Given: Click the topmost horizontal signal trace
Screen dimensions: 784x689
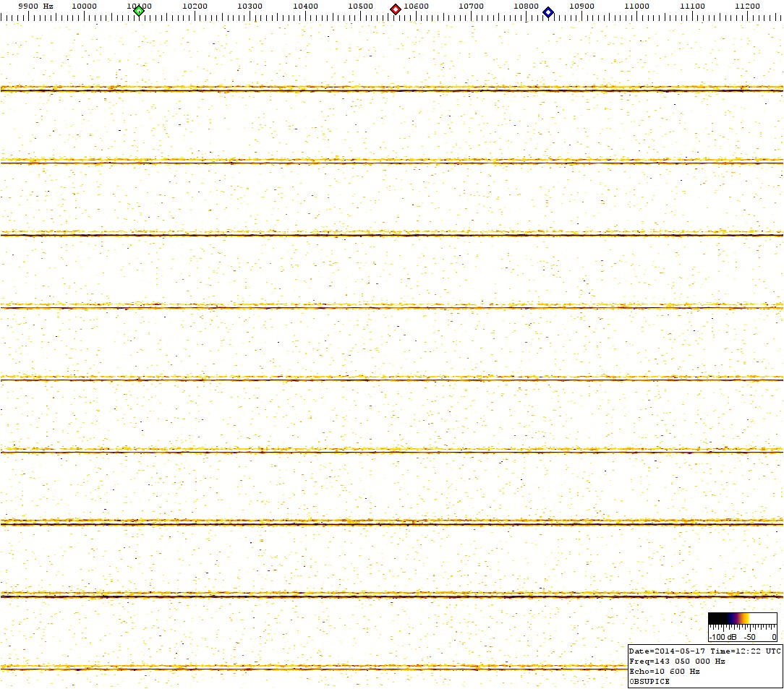Looking at the screenshot, I should coord(391,90).
